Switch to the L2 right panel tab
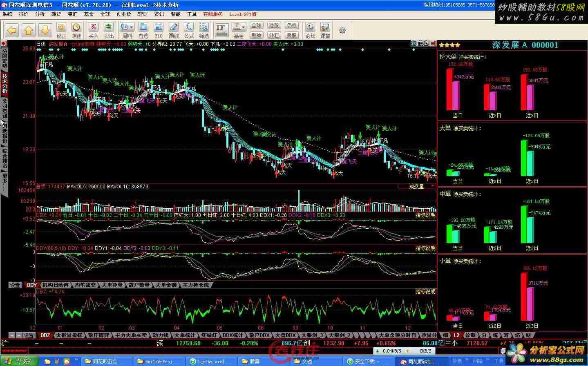 (x=456, y=335)
